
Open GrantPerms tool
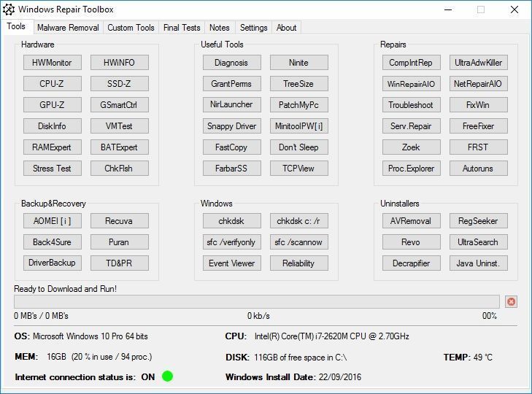click(232, 83)
